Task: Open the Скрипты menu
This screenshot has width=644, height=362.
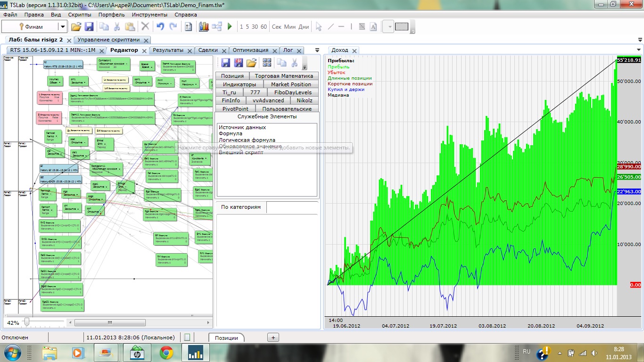Action: click(x=79, y=15)
